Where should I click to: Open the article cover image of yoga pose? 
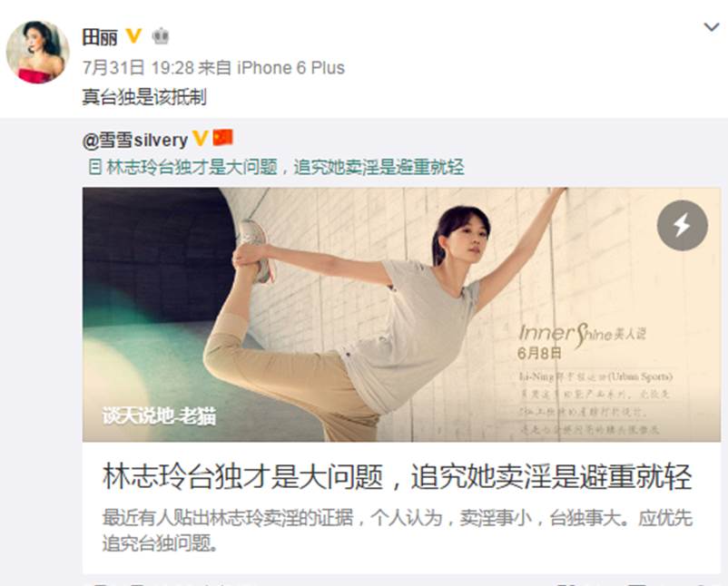401,315
